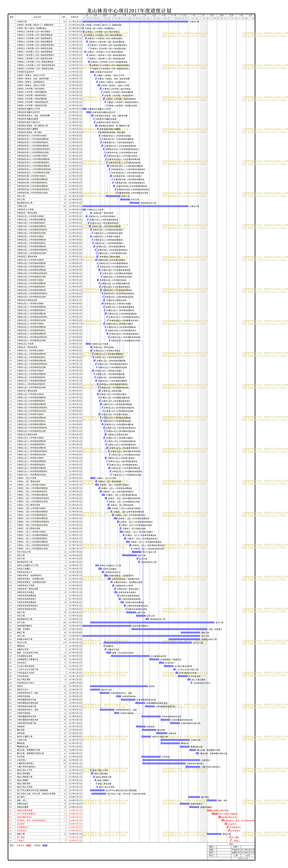Click the 图例 legend label

pos(12,845)
